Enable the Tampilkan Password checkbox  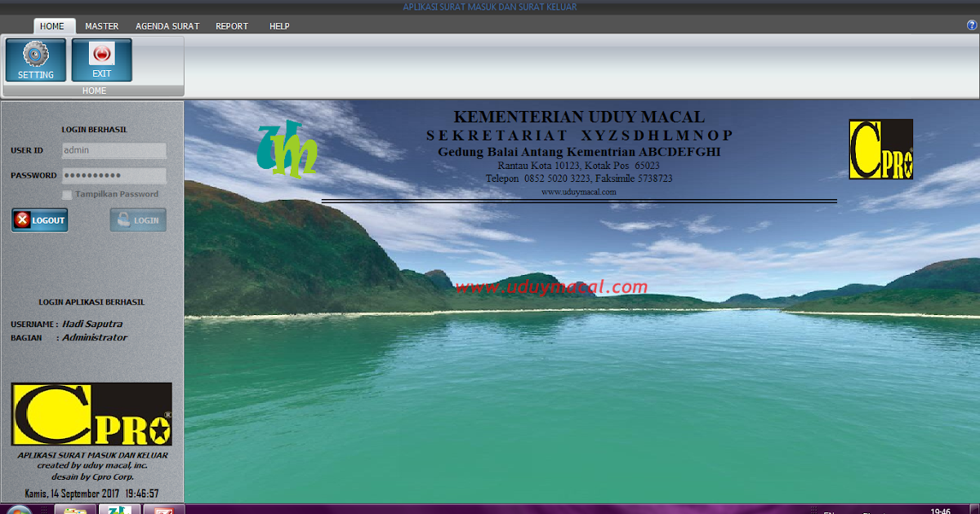tap(68, 194)
